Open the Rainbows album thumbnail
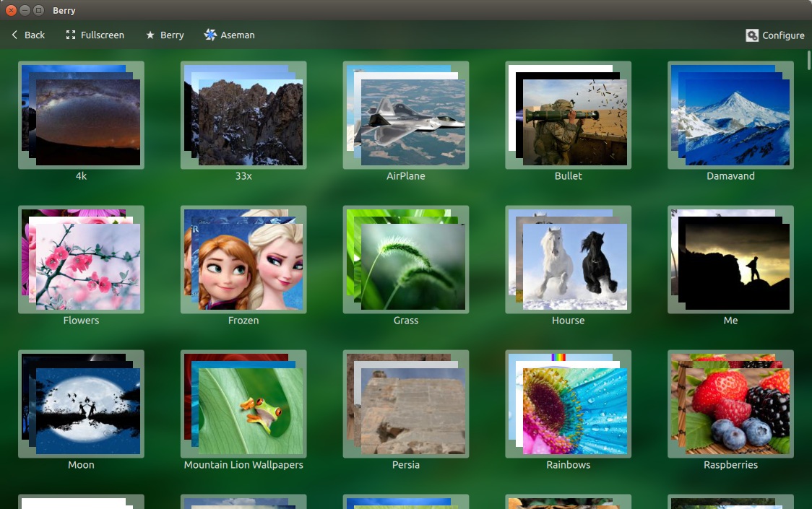The image size is (812, 509). tap(568, 404)
